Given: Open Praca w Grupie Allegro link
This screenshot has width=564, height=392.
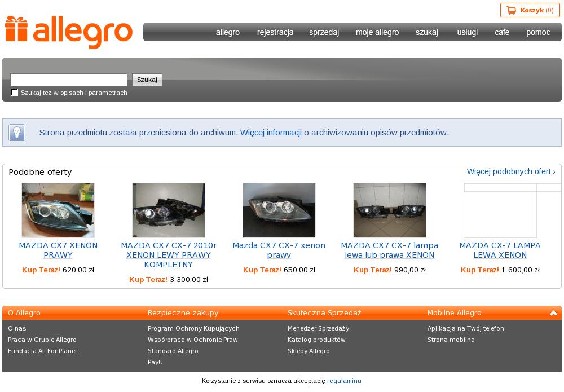Looking at the screenshot, I should pyautogui.click(x=42, y=340).
